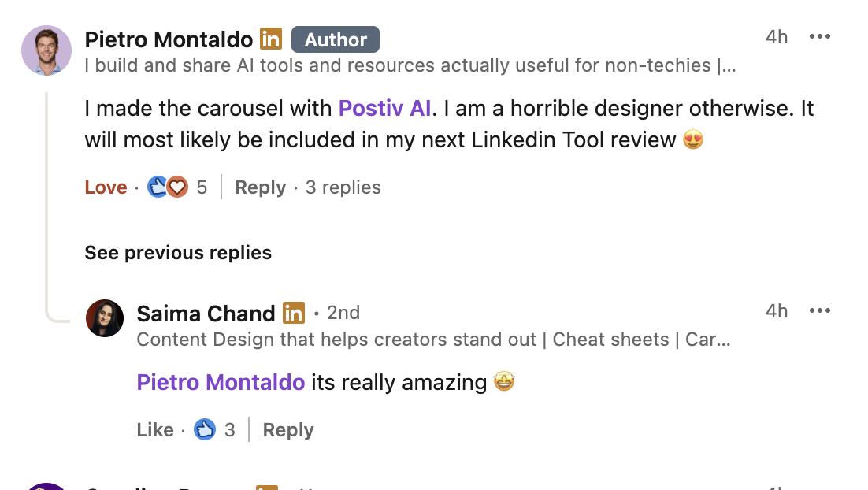
Task: Show the 3 replies on Pietro's comment
Action: (343, 187)
